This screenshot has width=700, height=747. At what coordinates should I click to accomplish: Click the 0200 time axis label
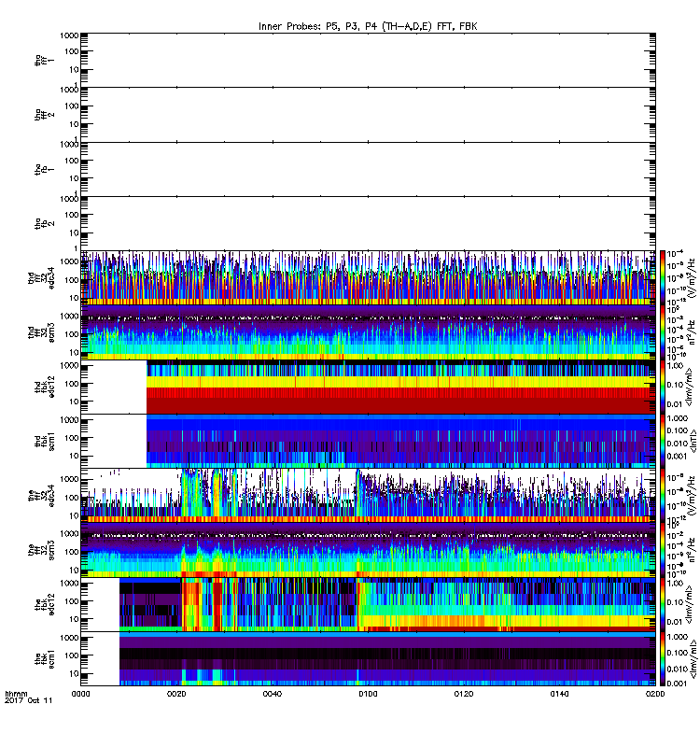pyautogui.click(x=655, y=694)
